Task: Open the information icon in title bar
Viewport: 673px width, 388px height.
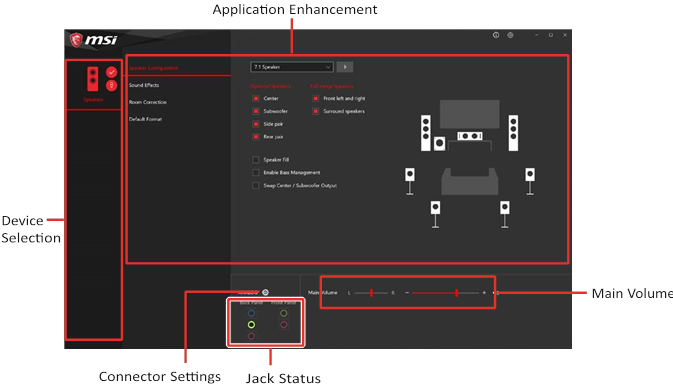Action: (x=496, y=35)
